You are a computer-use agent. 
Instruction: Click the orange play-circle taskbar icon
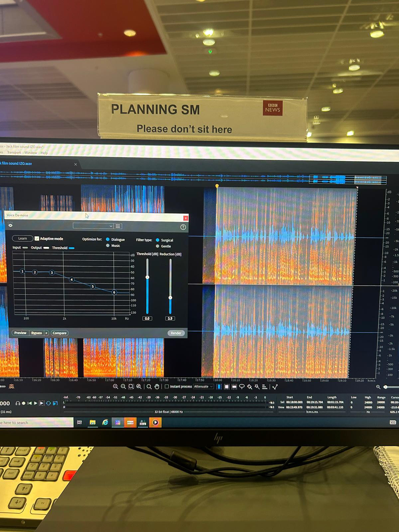155,422
